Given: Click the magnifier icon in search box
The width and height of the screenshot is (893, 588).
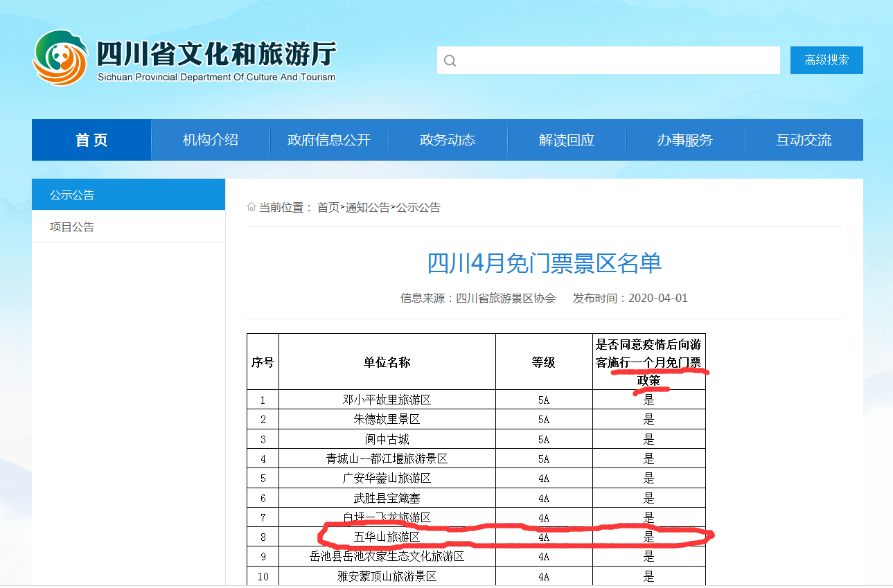Looking at the screenshot, I should 450,61.
